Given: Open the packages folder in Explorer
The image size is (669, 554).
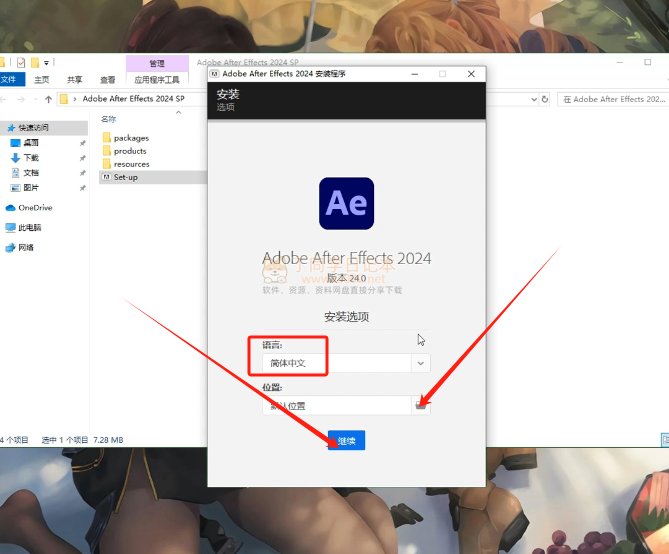Looking at the screenshot, I should tap(126, 138).
